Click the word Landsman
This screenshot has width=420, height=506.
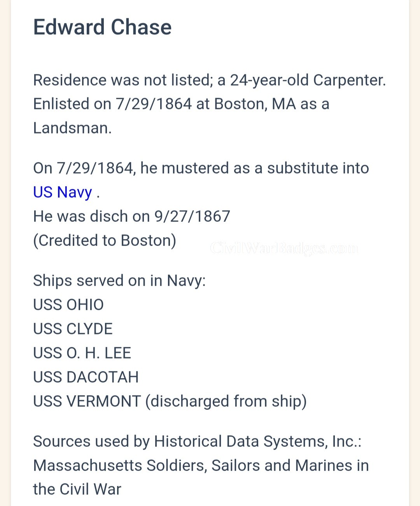pyautogui.click(x=72, y=128)
